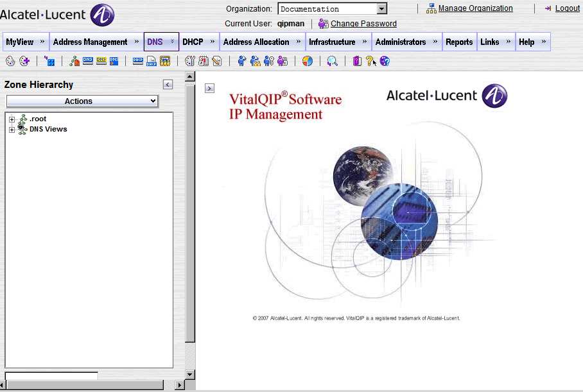Click the qipman current user name
This screenshot has height=392, width=583.
tap(291, 24)
